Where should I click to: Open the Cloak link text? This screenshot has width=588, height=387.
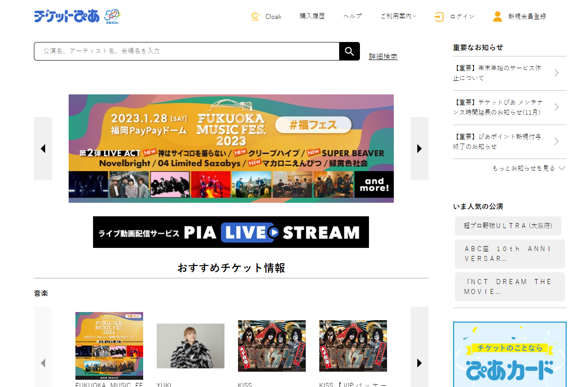click(x=273, y=17)
